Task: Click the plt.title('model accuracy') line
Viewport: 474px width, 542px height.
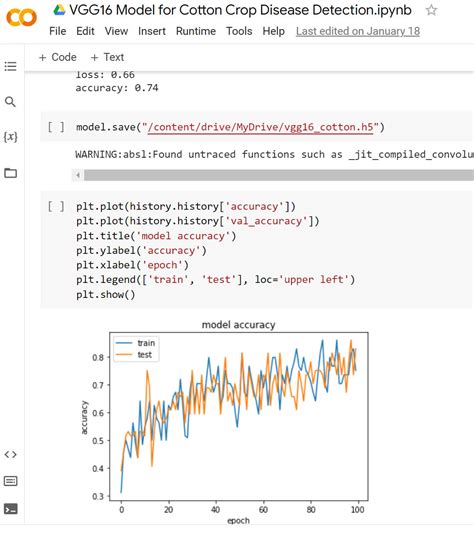Action: (x=156, y=236)
